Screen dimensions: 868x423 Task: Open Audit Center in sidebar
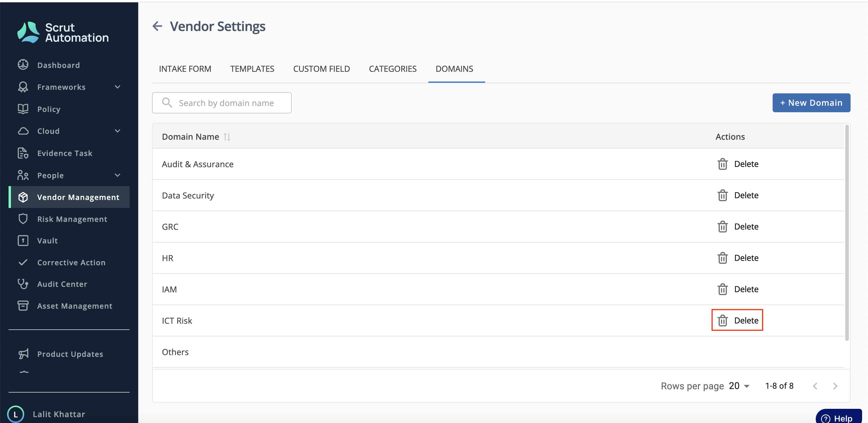point(69,284)
